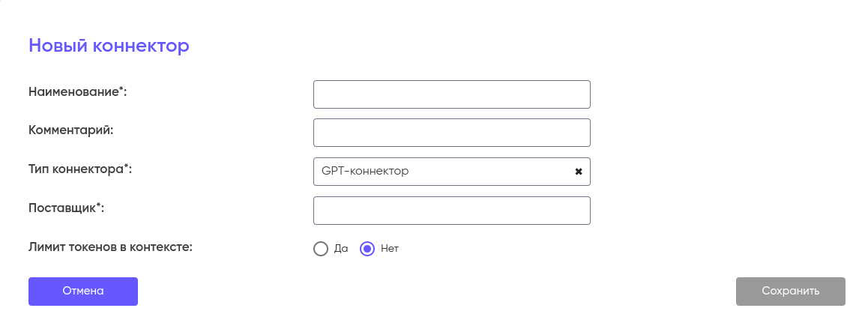Click the Да text beside the radio
The width and height of the screenshot is (868, 314).
341,249
